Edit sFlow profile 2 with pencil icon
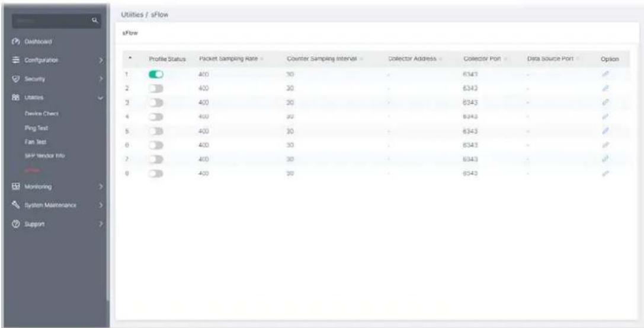 (605, 88)
